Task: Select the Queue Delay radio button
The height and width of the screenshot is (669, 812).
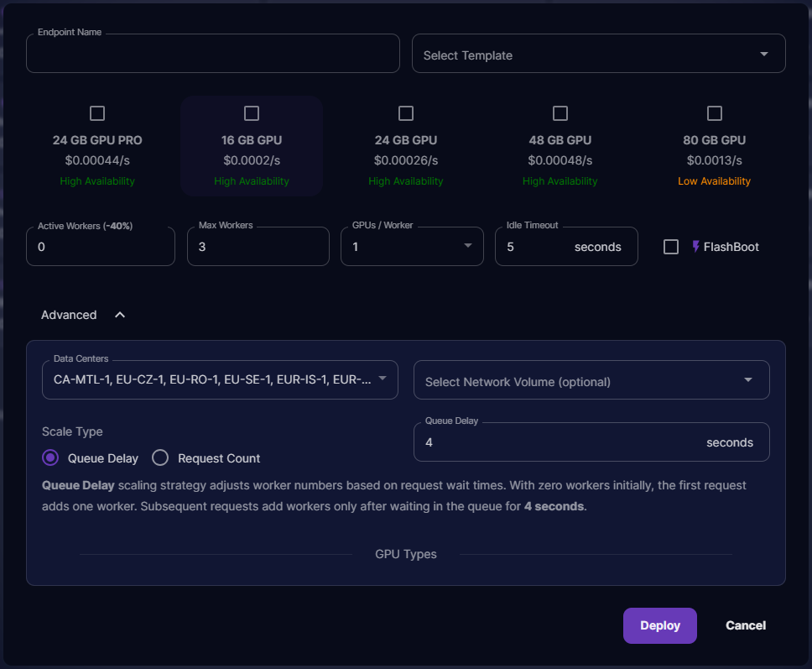Action: [x=50, y=457]
